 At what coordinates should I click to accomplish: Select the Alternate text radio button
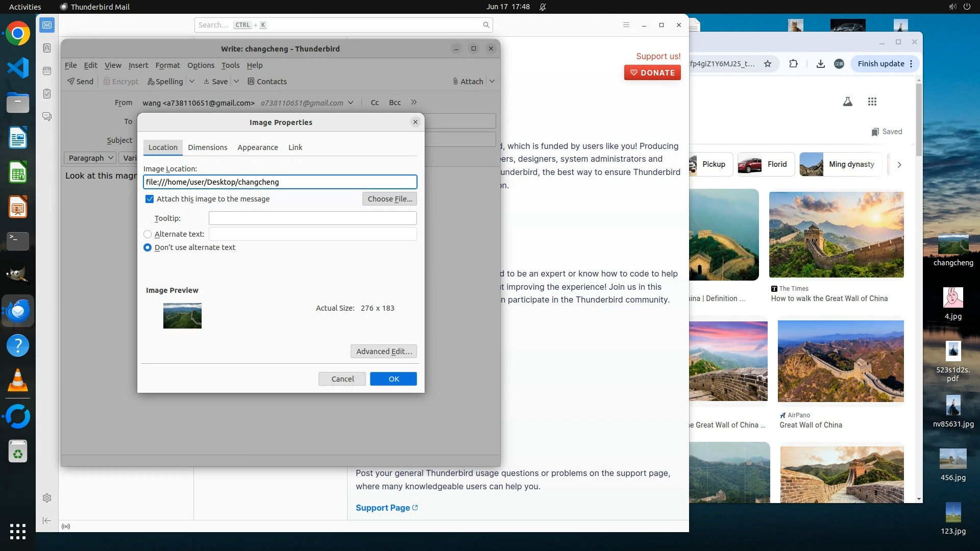point(148,234)
